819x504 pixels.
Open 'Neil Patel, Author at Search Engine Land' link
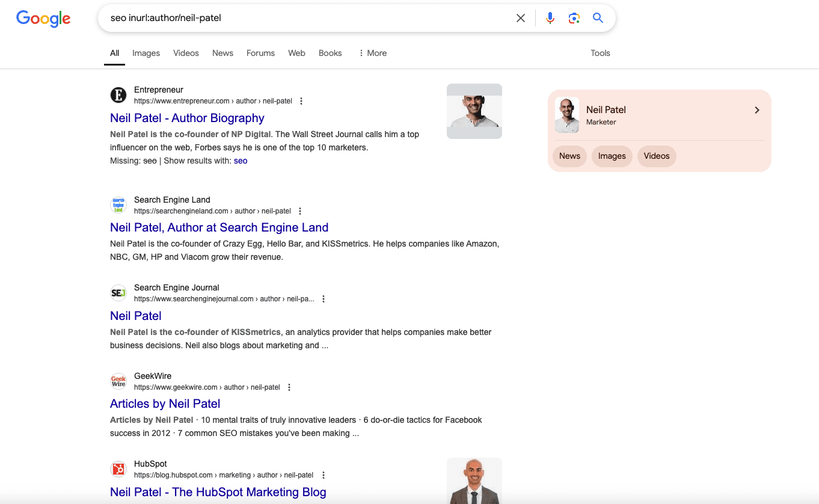pos(219,227)
